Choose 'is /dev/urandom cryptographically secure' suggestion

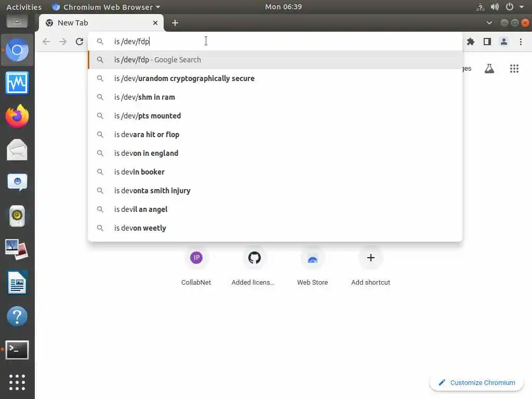click(x=275, y=78)
